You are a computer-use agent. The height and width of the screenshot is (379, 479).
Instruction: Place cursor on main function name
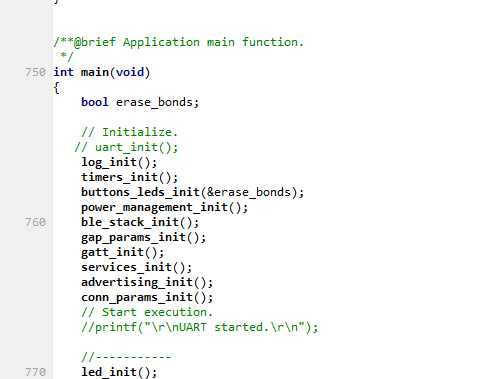click(95, 72)
